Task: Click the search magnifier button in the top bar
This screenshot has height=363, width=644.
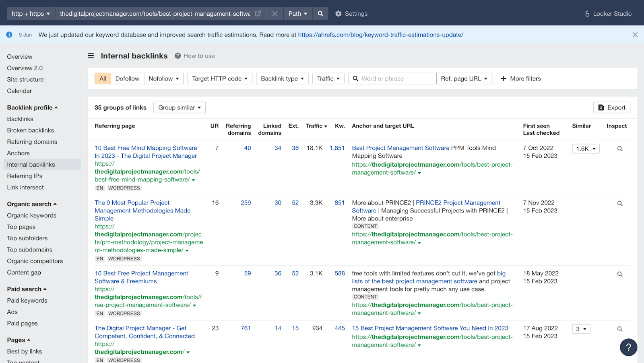Action: tap(320, 14)
